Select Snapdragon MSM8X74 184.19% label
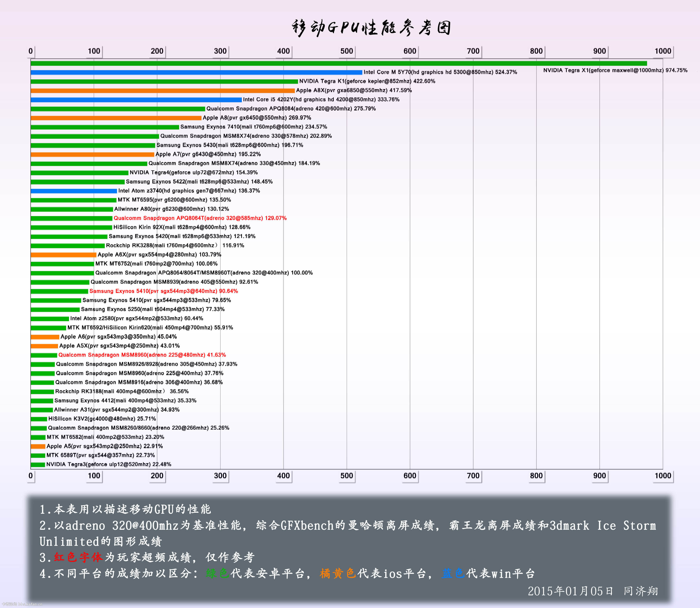700x608 pixels. point(234,163)
